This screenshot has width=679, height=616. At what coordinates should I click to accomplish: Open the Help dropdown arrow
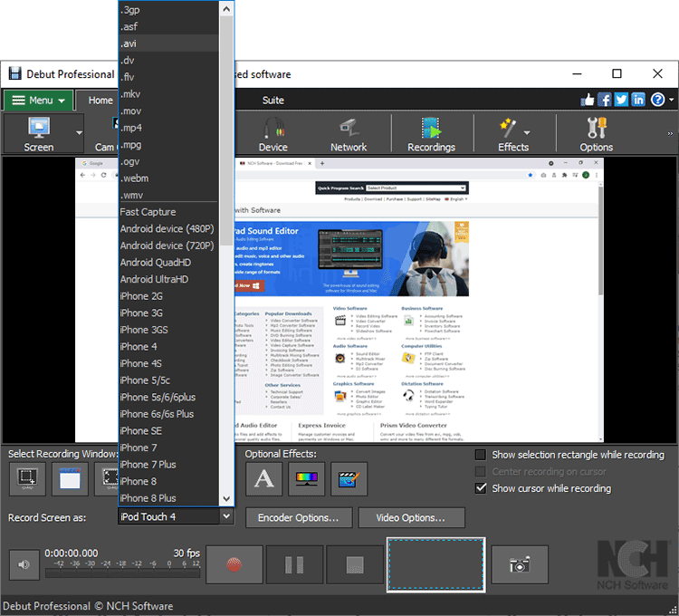coord(671,100)
